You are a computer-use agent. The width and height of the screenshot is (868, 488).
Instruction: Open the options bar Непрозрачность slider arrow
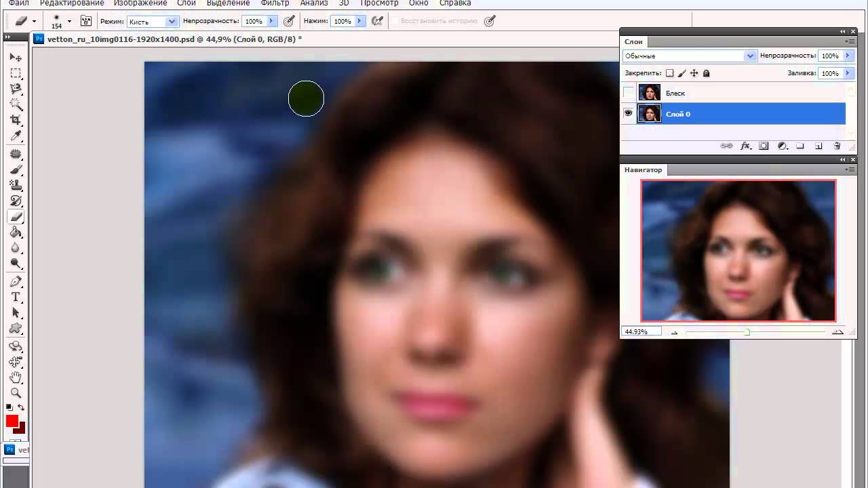271,21
